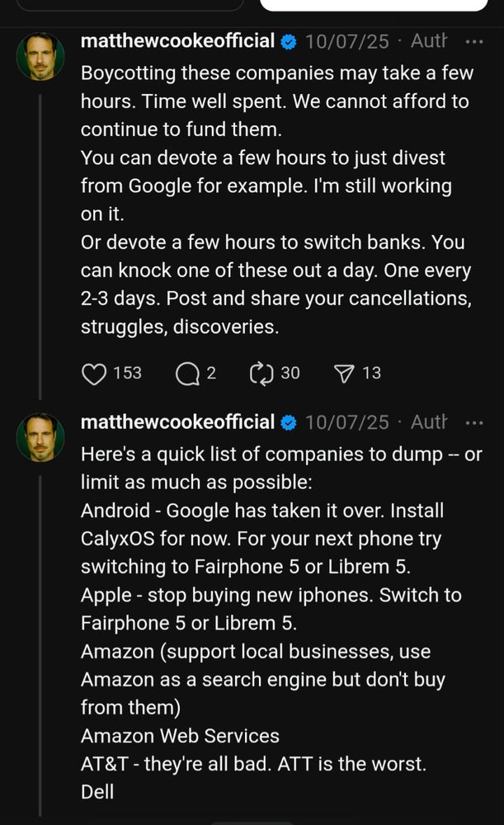Open the second post's more options menu

click(475, 422)
